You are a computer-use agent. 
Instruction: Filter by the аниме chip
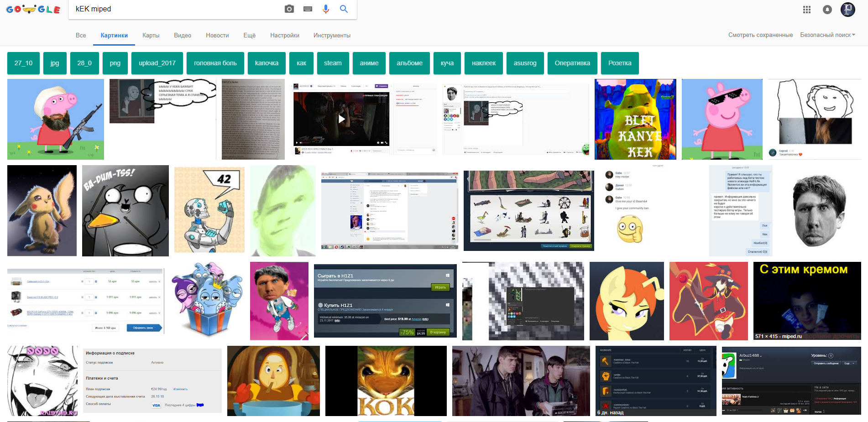[369, 63]
